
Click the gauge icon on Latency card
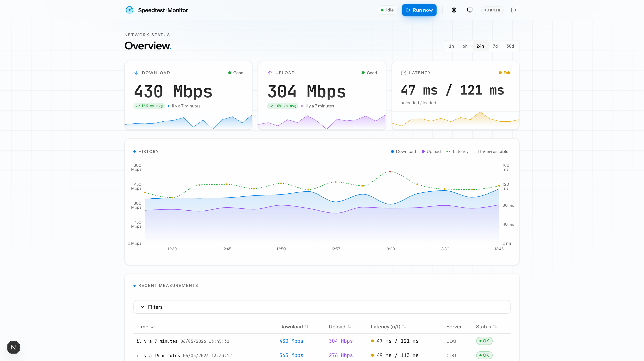pyautogui.click(x=403, y=73)
